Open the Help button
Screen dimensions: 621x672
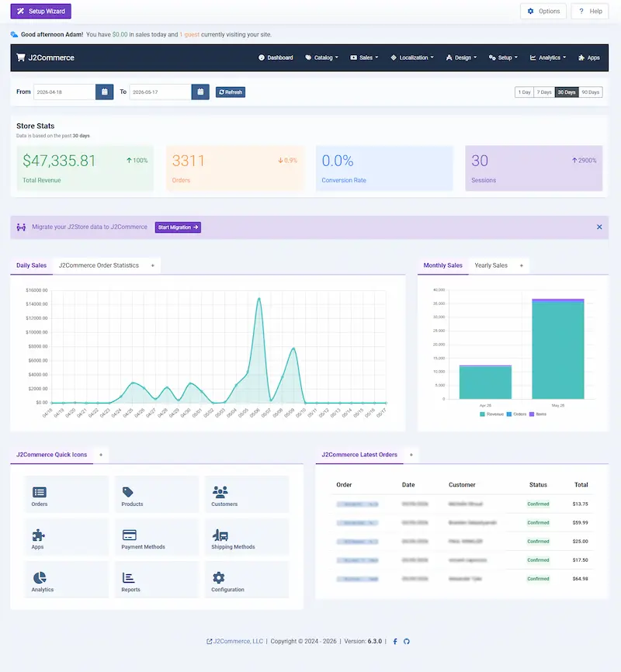(x=590, y=11)
